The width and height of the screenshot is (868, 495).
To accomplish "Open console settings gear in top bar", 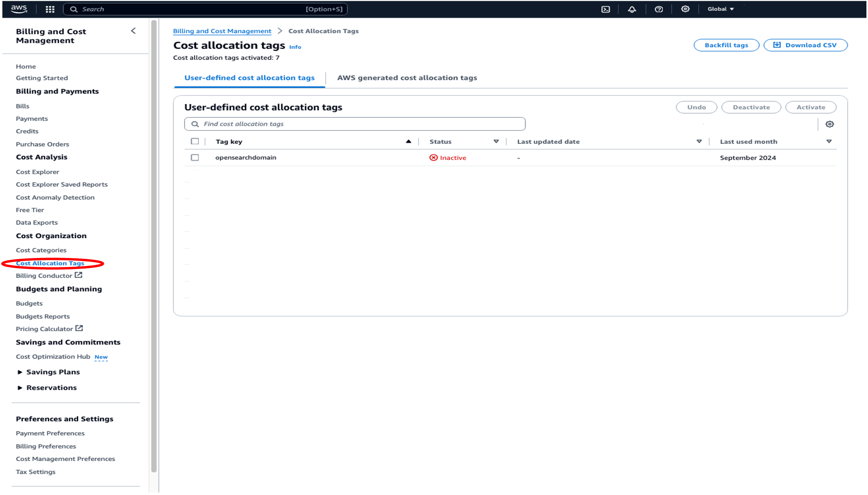I will pyautogui.click(x=685, y=9).
